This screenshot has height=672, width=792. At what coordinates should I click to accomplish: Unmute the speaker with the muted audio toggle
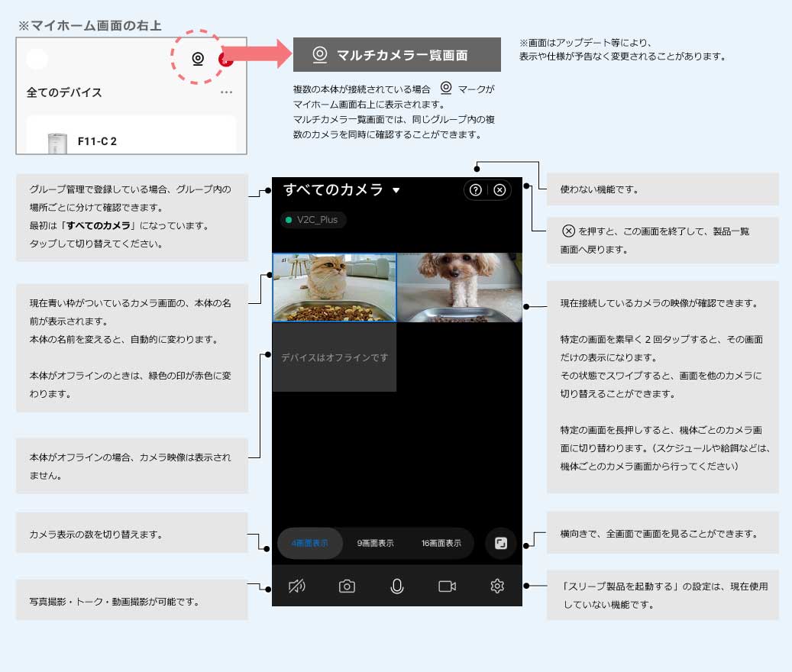(297, 586)
